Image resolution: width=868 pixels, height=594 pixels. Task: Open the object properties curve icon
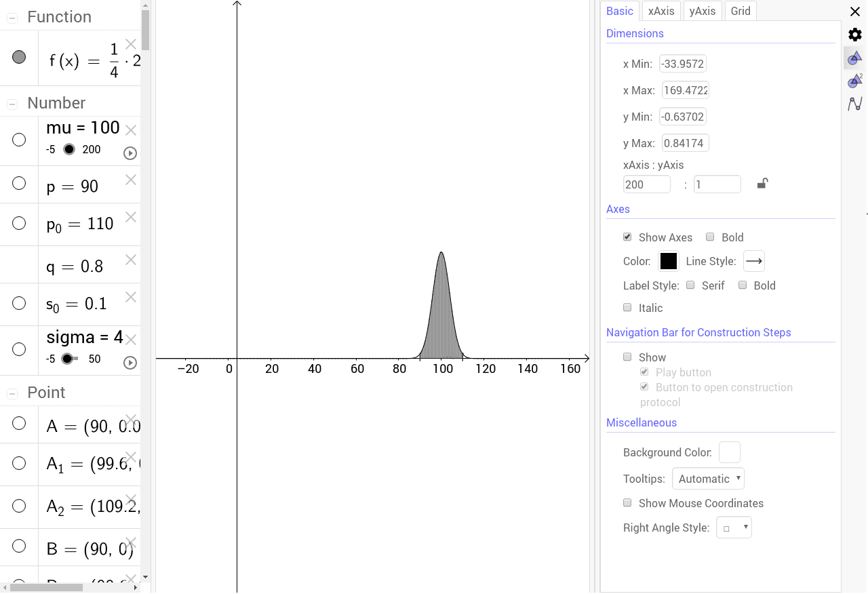click(x=853, y=103)
